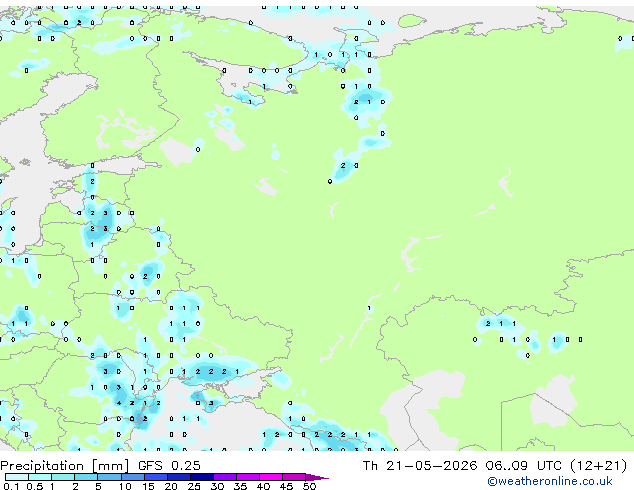Viewport: 634px width, 490px height.
Task: Open the weatheronline.co.uk copyright link
Action: pyautogui.click(x=549, y=481)
